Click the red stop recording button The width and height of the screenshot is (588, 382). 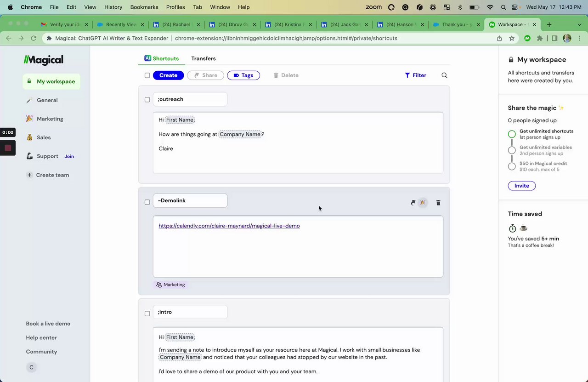click(x=8, y=148)
